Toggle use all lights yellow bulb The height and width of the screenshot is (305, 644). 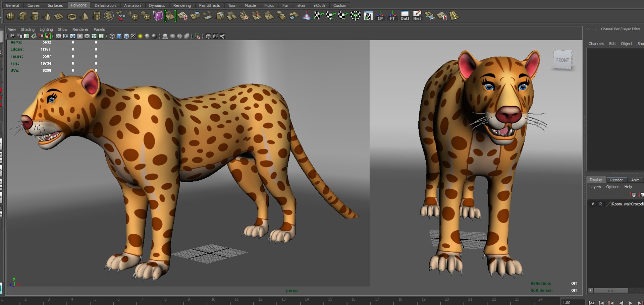(140, 36)
